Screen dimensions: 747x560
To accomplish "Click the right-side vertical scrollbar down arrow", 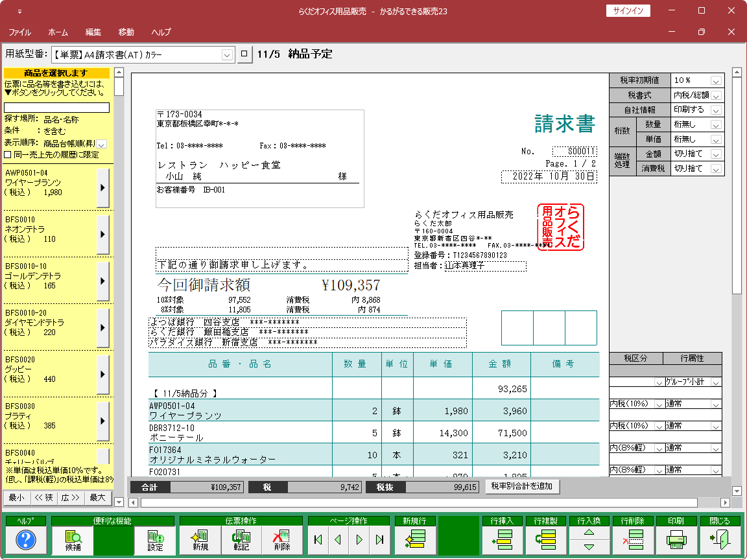I will [737, 491].
